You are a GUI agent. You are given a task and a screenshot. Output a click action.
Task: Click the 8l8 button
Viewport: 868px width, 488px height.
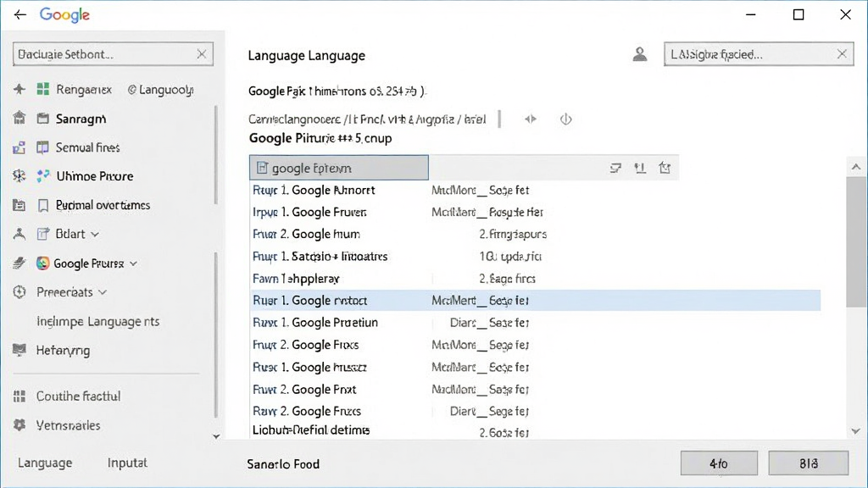click(808, 463)
